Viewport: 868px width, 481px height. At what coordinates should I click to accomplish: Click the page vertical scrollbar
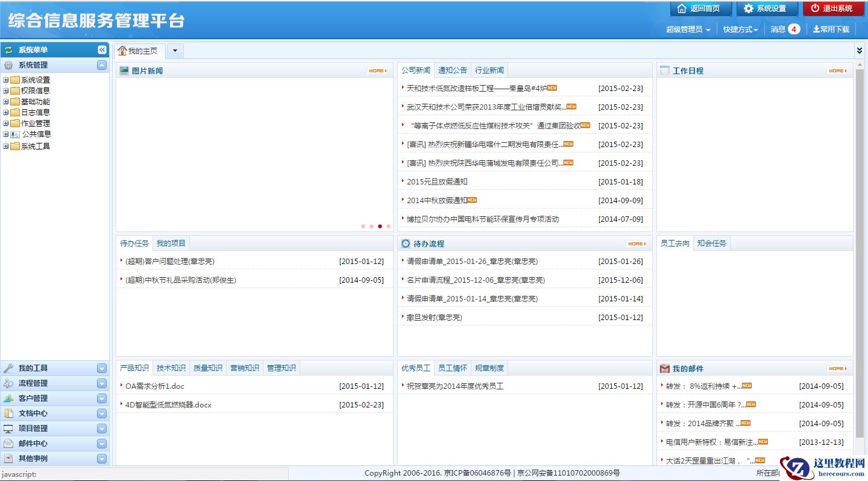coord(860,241)
